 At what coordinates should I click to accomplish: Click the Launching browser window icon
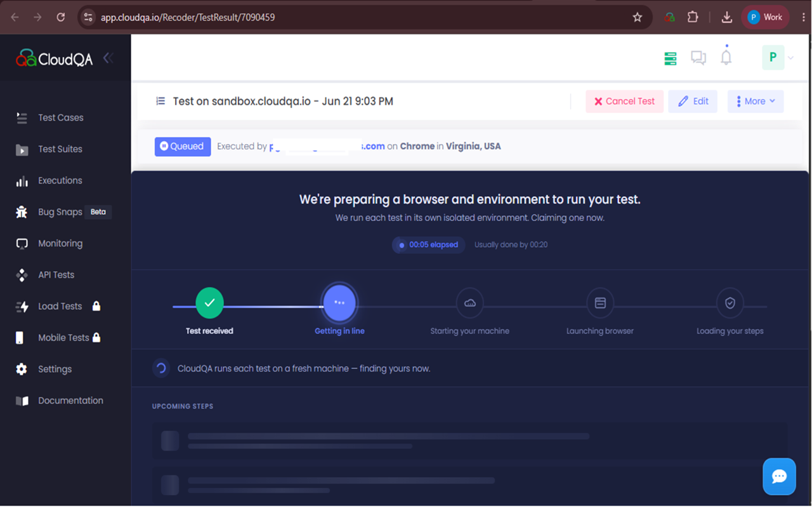point(600,304)
